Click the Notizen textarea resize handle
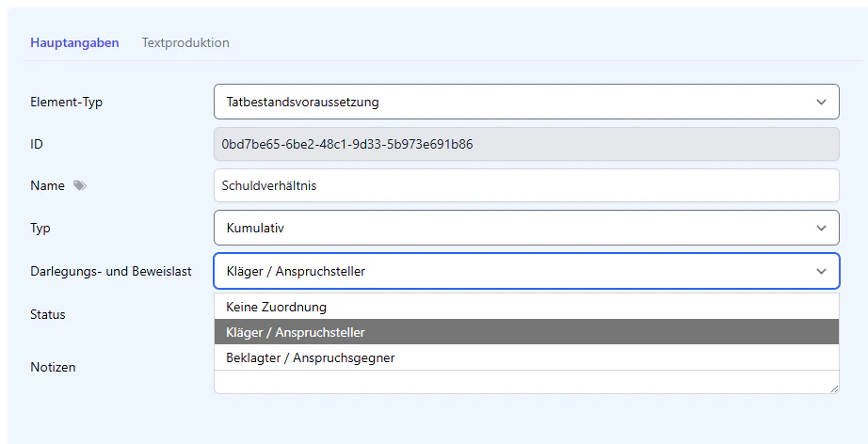The height and width of the screenshot is (444, 868). (834, 388)
